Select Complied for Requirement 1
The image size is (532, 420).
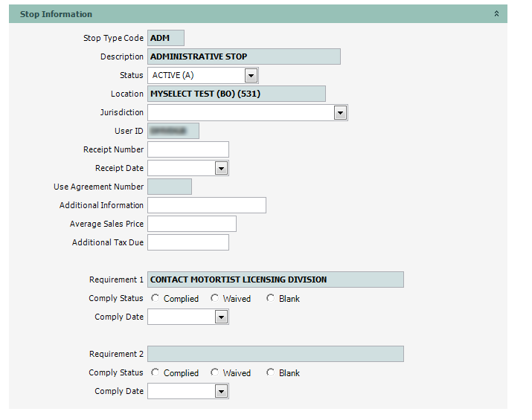click(155, 298)
